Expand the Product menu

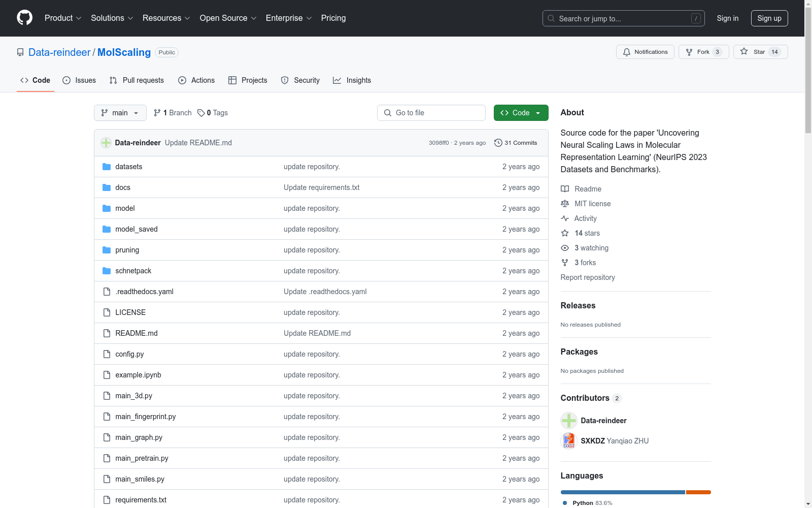(63, 18)
